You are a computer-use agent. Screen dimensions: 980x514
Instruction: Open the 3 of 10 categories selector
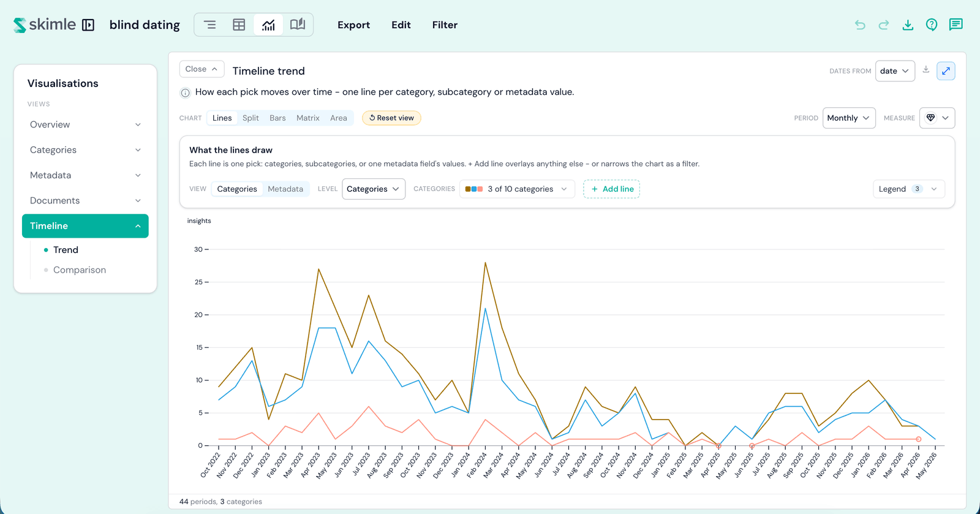click(517, 189)
